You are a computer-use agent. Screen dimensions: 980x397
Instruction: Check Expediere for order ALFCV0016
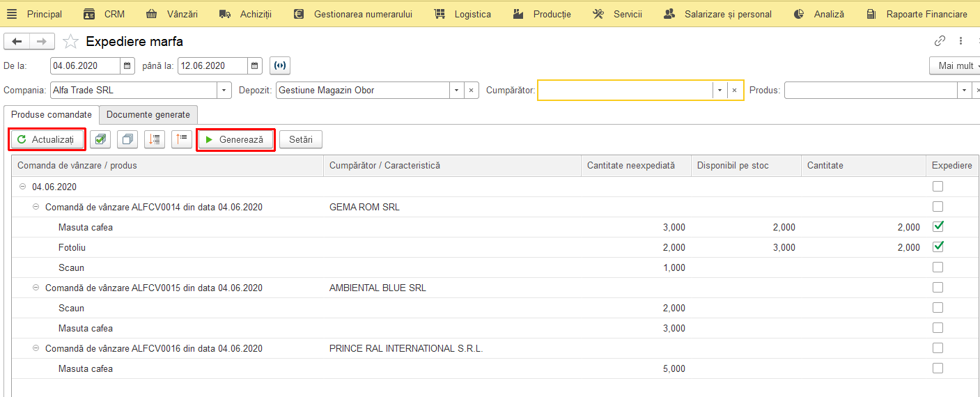point(938,348)
